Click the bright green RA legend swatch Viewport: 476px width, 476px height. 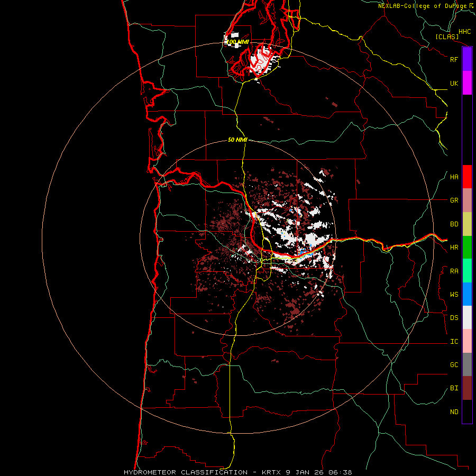click(467, 271)
